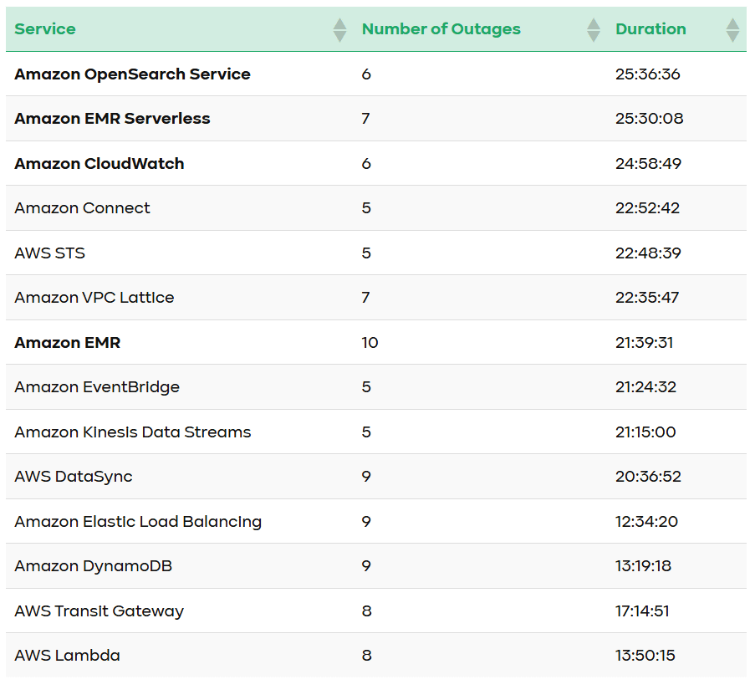Click the Duration column header text

[x=650, y=29]
